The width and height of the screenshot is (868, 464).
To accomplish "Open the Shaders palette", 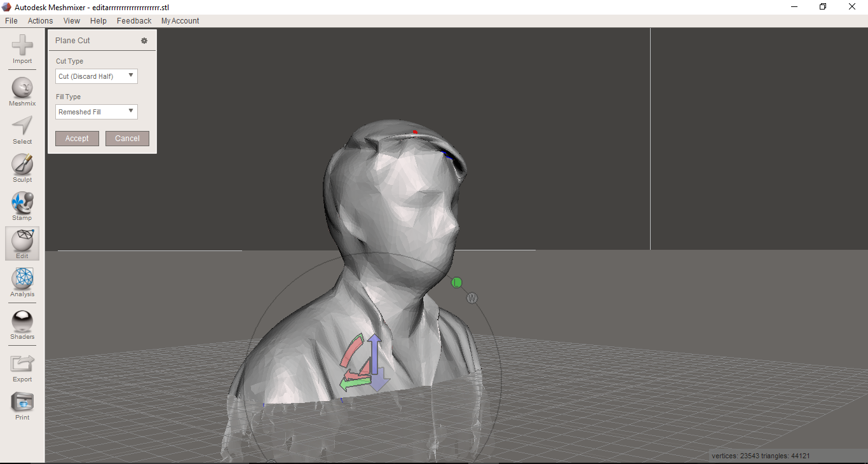I will (22, 325).
